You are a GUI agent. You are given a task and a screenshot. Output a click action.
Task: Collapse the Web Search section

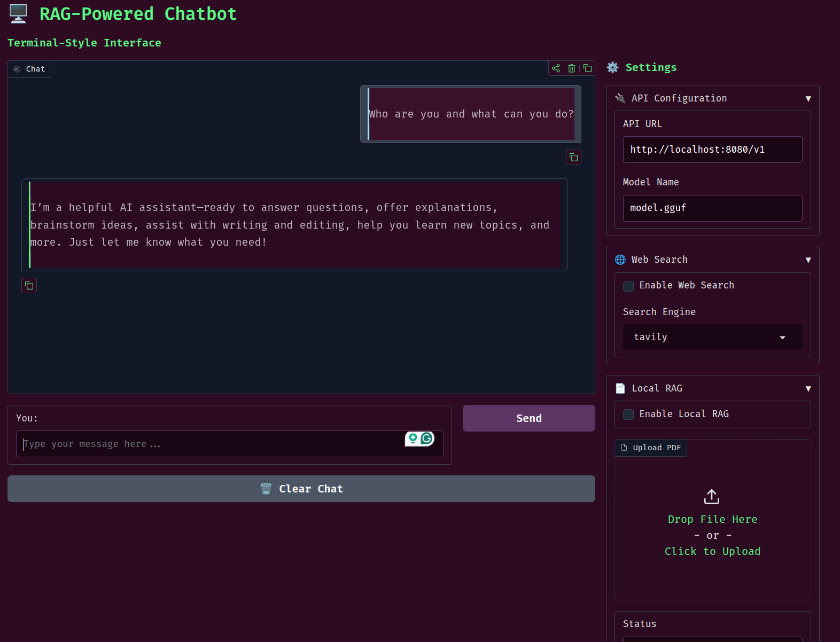[808, 260]
